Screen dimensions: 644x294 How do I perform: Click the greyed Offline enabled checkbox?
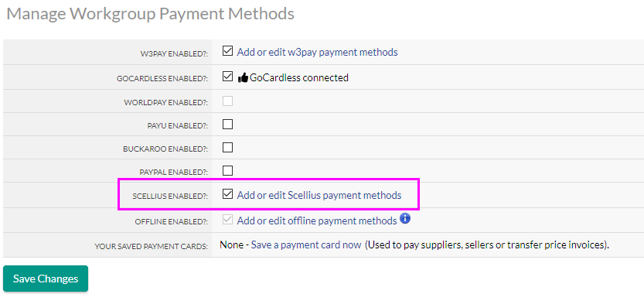coord(227,220)
